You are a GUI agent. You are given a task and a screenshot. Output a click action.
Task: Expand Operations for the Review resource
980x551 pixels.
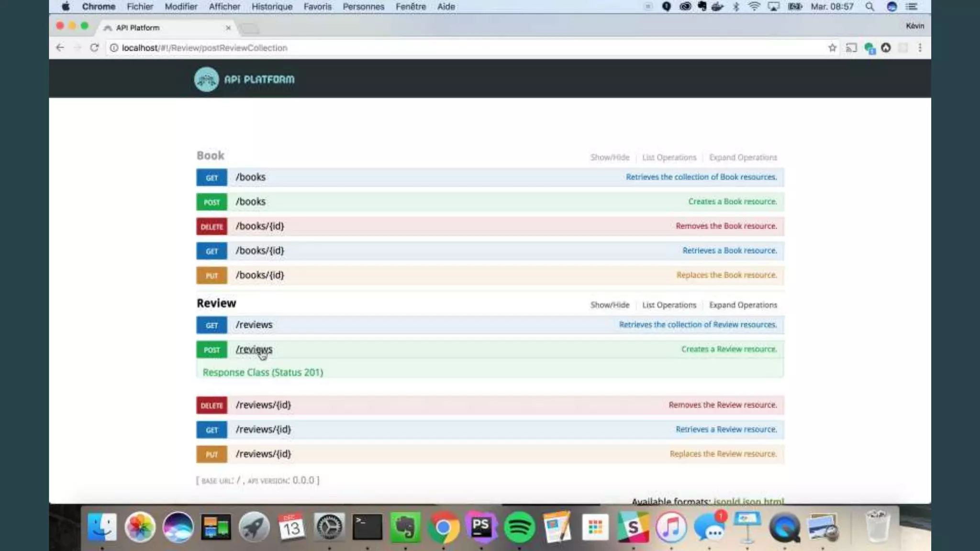click(x=743, y=305)
